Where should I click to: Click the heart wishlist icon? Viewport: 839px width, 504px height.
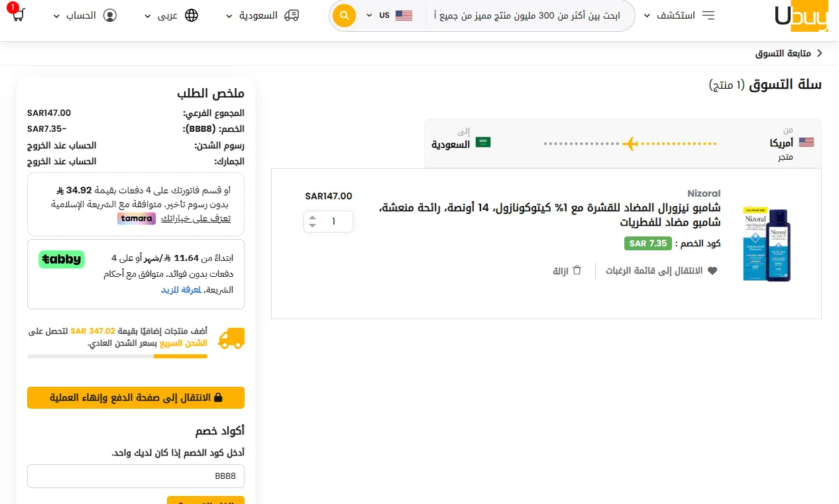pos(712,271)
